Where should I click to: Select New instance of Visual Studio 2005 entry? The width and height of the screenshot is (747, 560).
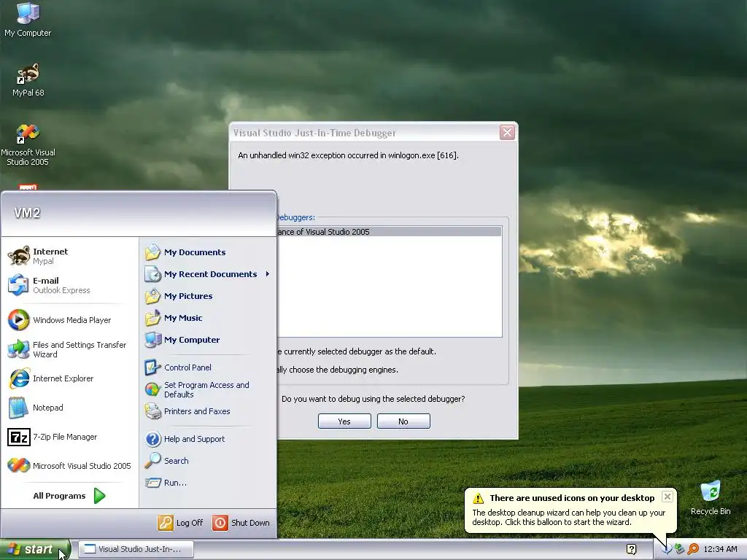tap(388, 232)
